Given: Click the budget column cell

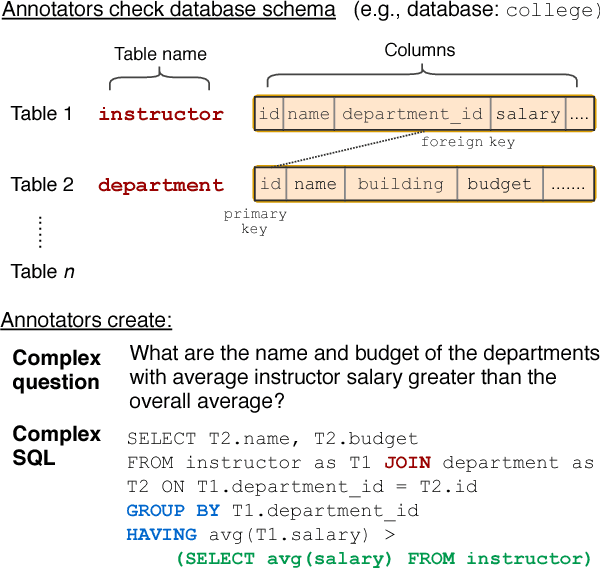Looking at the screenshot, I should tap(499, 184).
